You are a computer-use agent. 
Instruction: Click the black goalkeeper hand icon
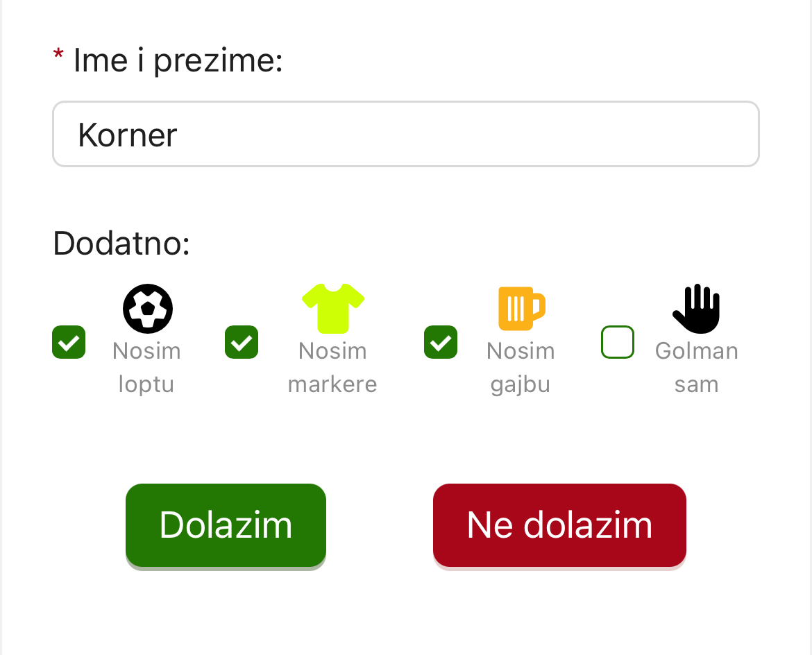coord(697,309)
